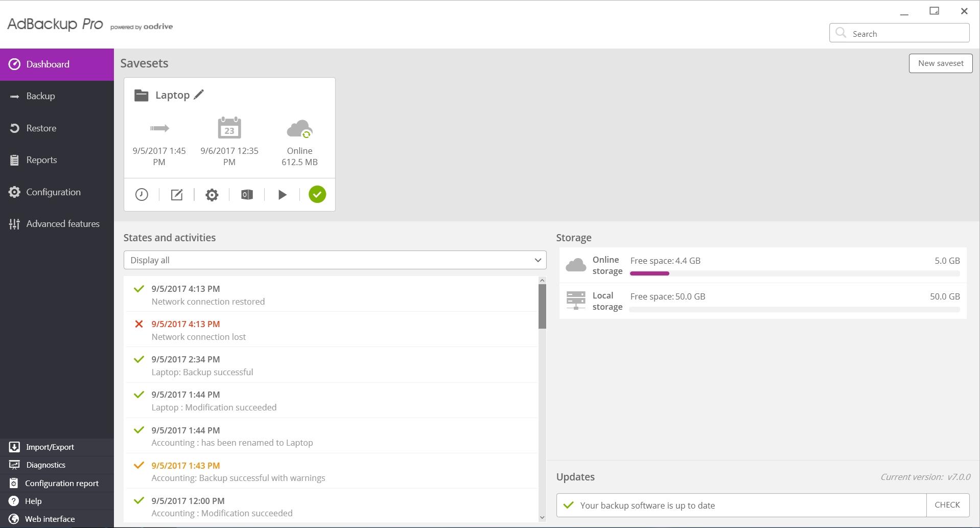Select 'Accounting: Backup successful with warnings' entry
This screenshot has width=980, height=528.
coord(332,471)
